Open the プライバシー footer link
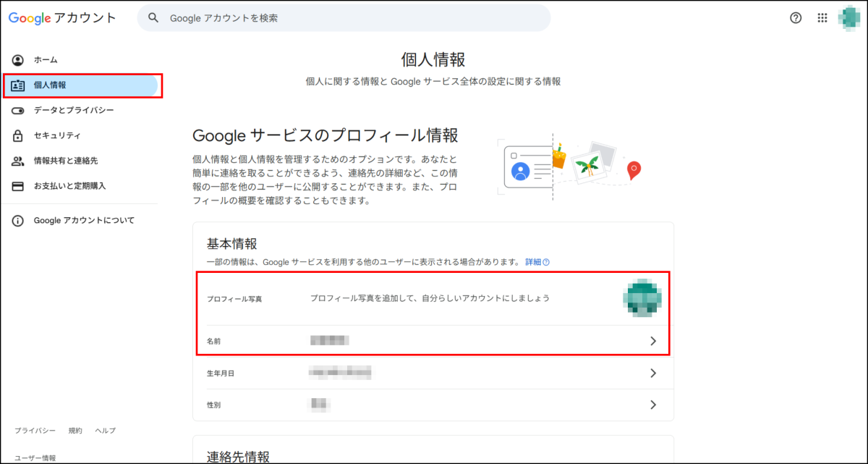 [x=35, y=431]
